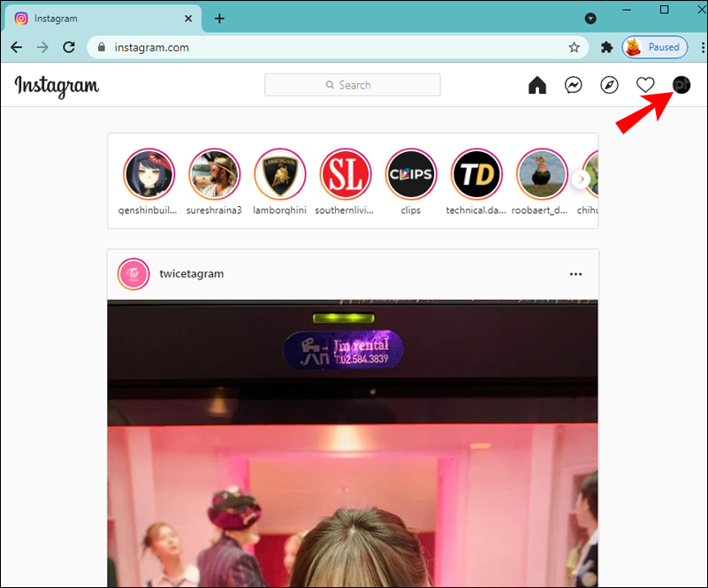The image size is (708, 588).
Task: Click the lamborghini story label
Action: 279,210
